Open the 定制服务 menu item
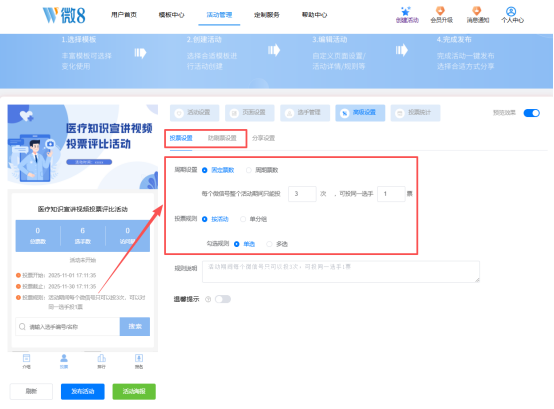The height and width of the screenshot is (409, 554). click(x=267, y=15)
